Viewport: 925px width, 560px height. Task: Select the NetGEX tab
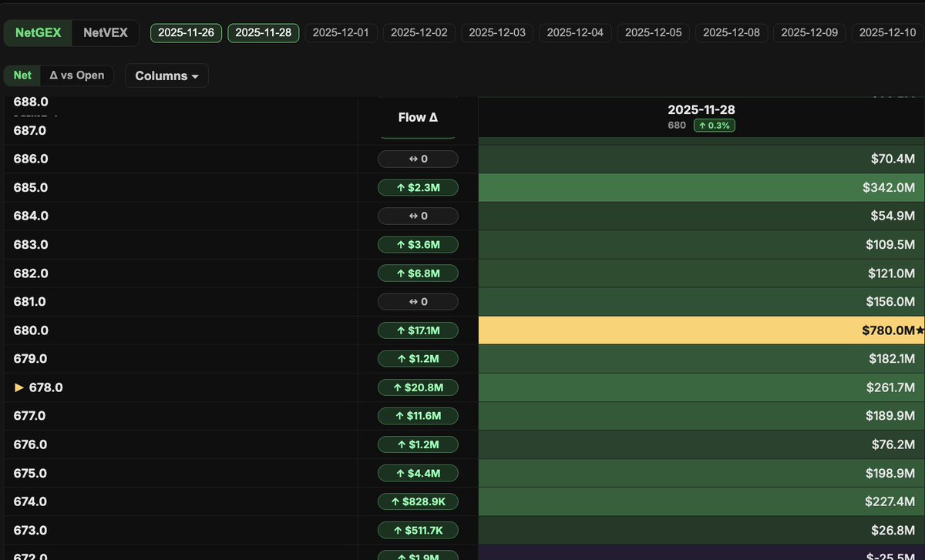coord(38,33)
